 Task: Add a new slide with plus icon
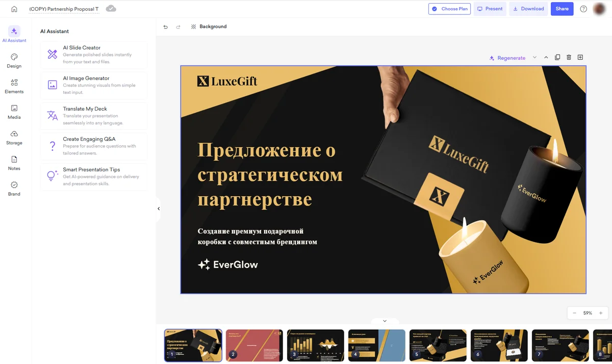[580, 58]
